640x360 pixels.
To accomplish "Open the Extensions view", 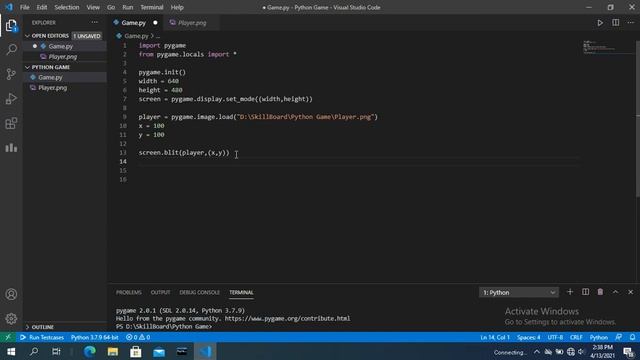I will point(11,123).
